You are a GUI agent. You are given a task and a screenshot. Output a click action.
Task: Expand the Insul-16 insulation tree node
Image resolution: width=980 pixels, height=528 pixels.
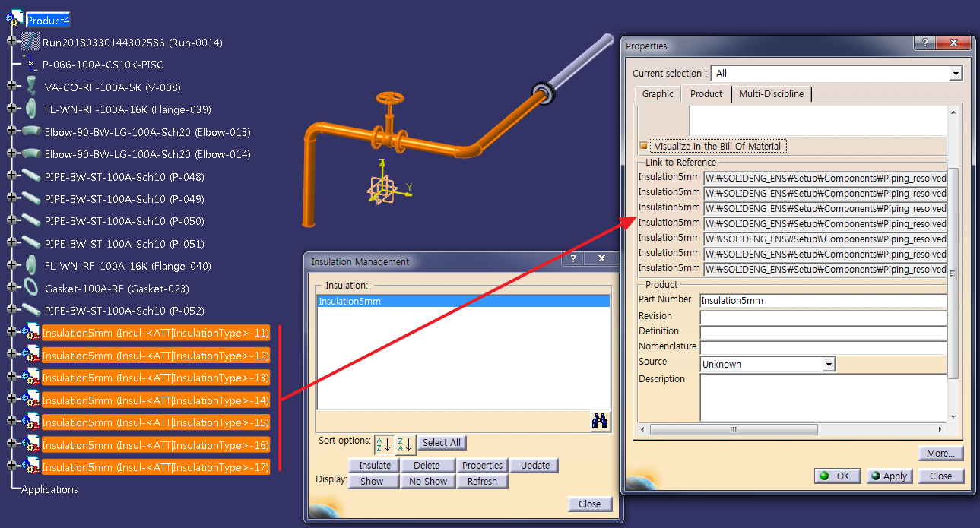[x=13, y=444]
